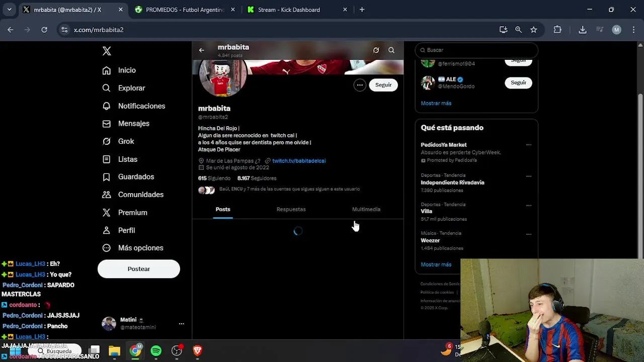Screen dimensions: 644x362
Task: Open options dots for Independiente Rivadavia trend
Action: pos(529,176)
